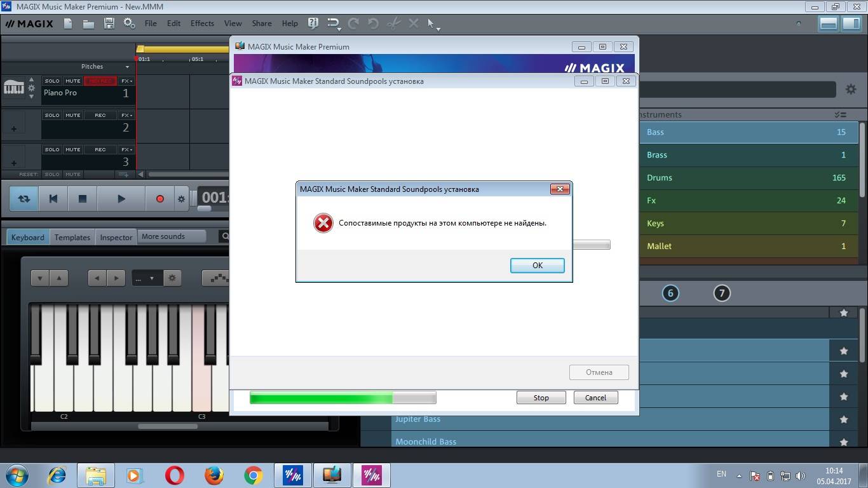This screenshot has width=868, height=488.
Task: Click the volume speaker icon in system tray
Action: click(x=801, y=475)
